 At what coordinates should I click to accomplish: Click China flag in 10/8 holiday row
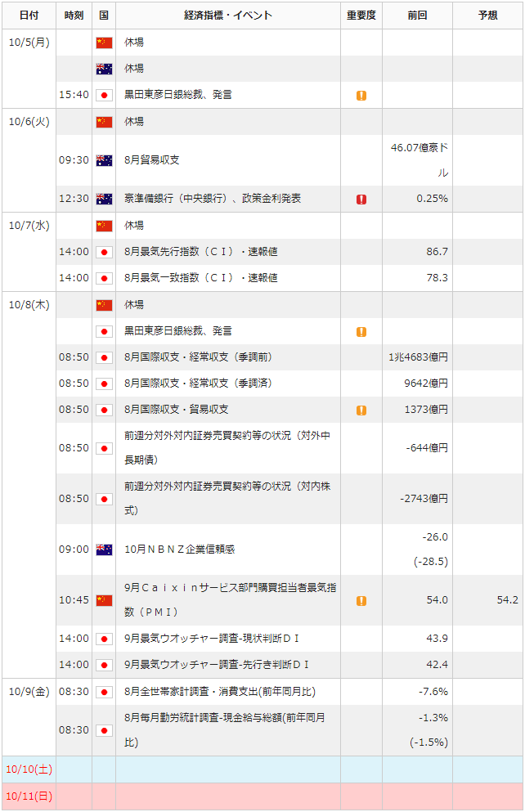(104, 305)
